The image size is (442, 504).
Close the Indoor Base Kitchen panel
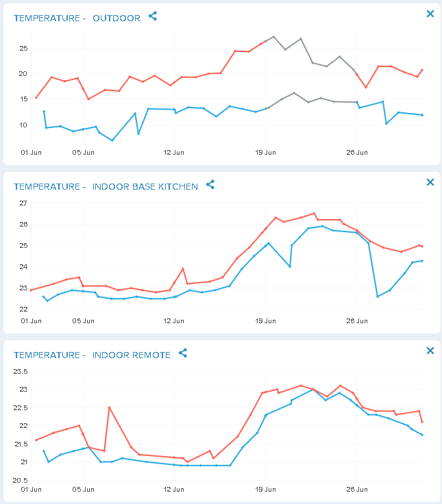tap(430, 182)
